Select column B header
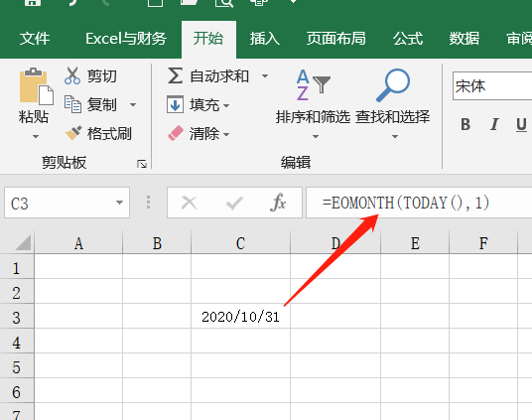Screen dimensions: 532x420 pos(157,243)
